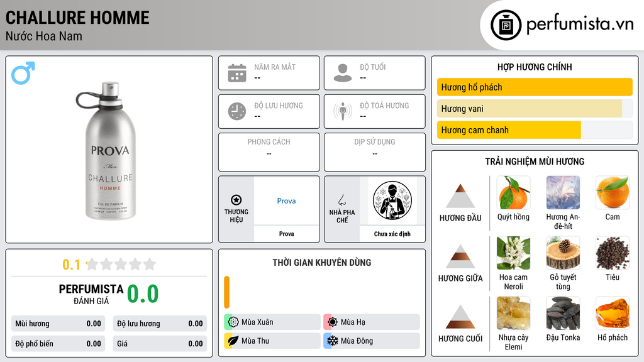
Task: Click the star badge icon above Thương hiệu
Action: pyautogui.click(x=236, y=200)
